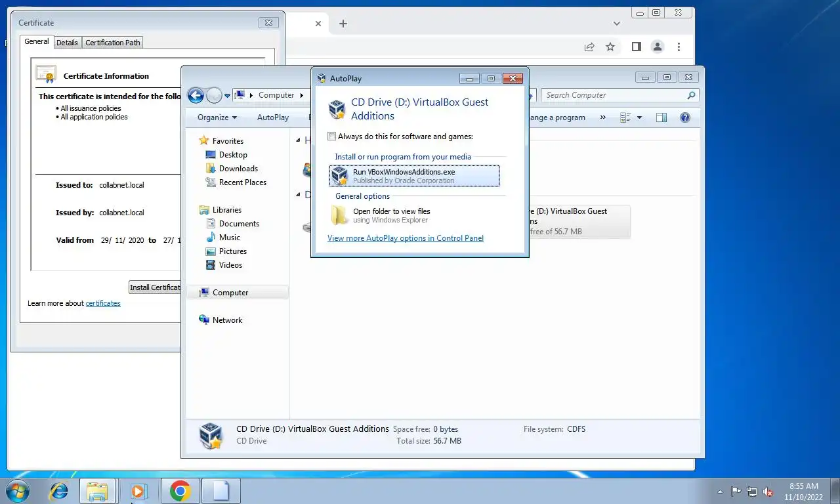840x504 pixels.
Task: Open Windows Media Player from taskbar
Action: [138, 491]
